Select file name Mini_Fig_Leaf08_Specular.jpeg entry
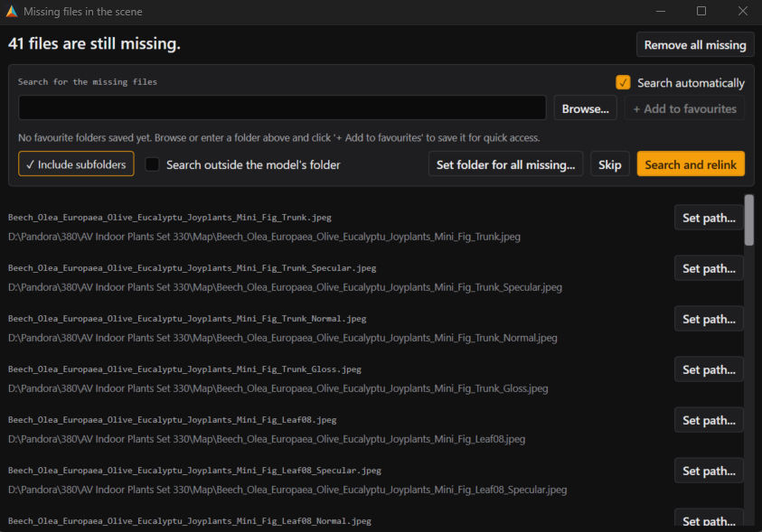The image size is (762, 532). pyautogui.click(x=194, y=470)
